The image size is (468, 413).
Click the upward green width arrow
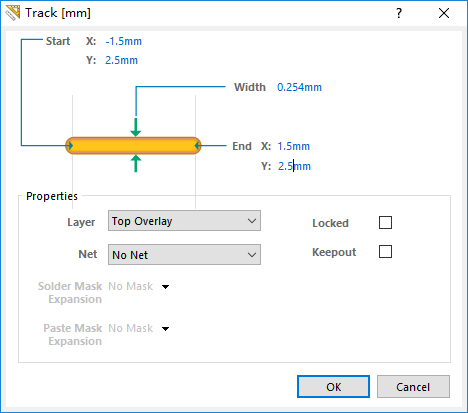tap(136, 163)
